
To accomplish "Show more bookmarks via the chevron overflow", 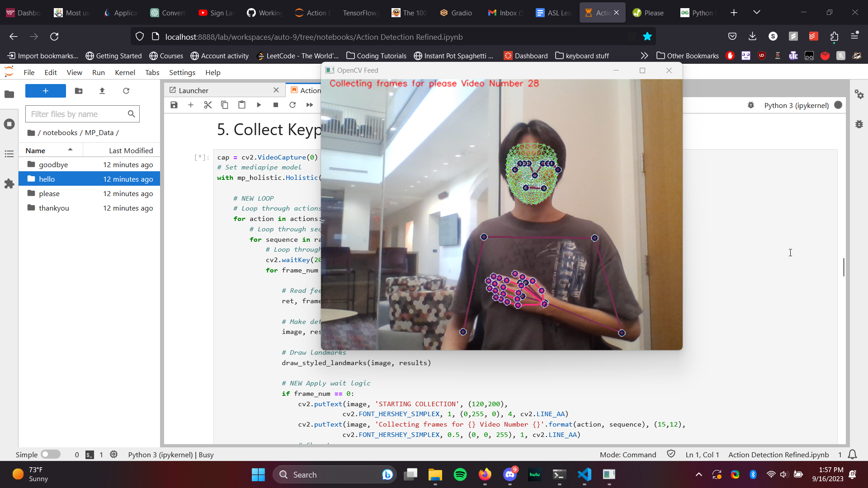I will (644, 56).
